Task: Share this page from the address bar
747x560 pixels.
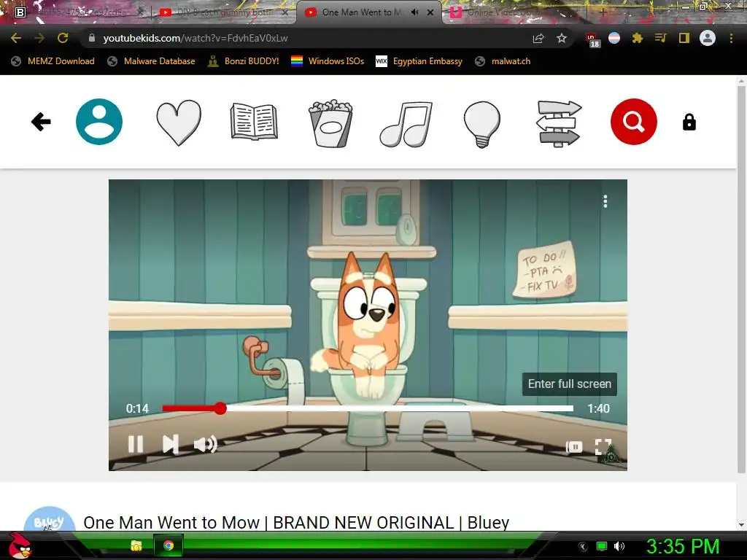Action: (x=538, y=38)
